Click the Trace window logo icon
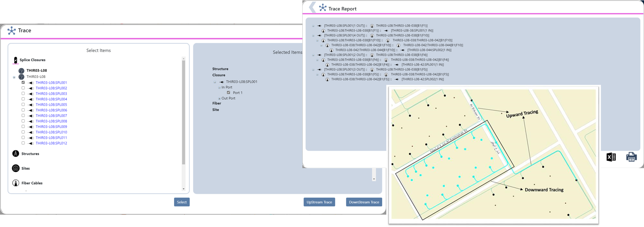The image size is (644, 227). click(12, 30)
